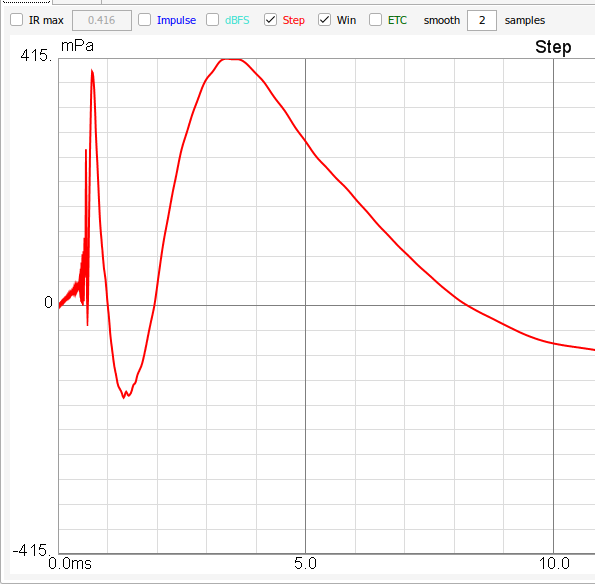Click the red Step label text
595x584 pixels.
point(293,20)
